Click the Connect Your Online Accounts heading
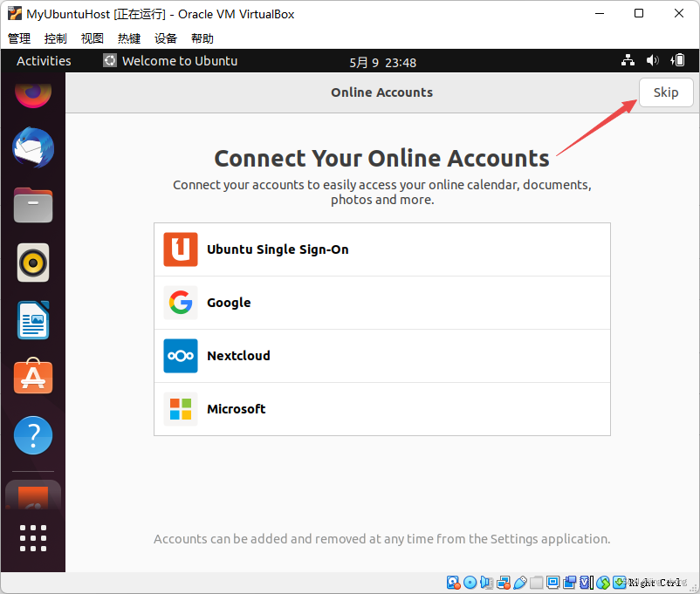This screenshot has height=594, width=700. tap(381, 159)
